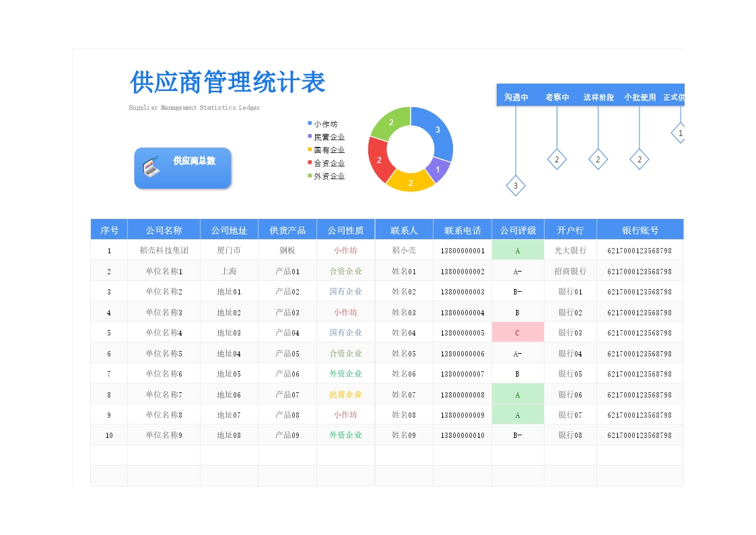Click the 联系人 column header

click(x=404, y=230)
